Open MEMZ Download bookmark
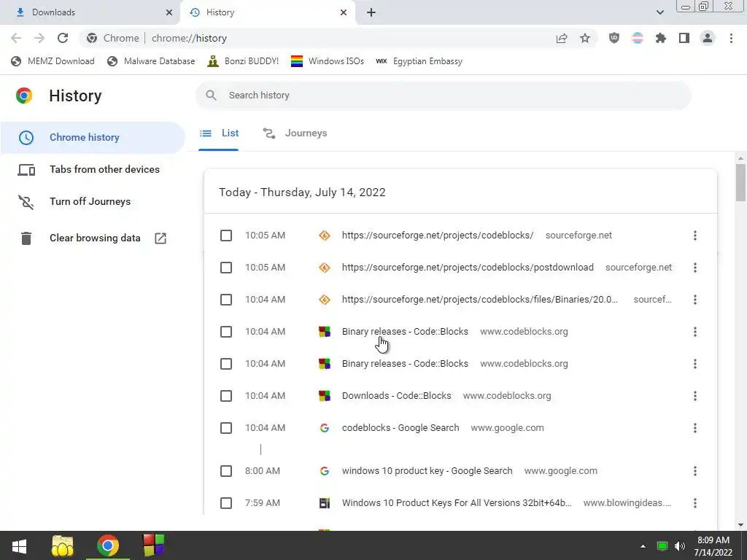Image resolution: width=747 pixels, height=560 pixels. 53,61
